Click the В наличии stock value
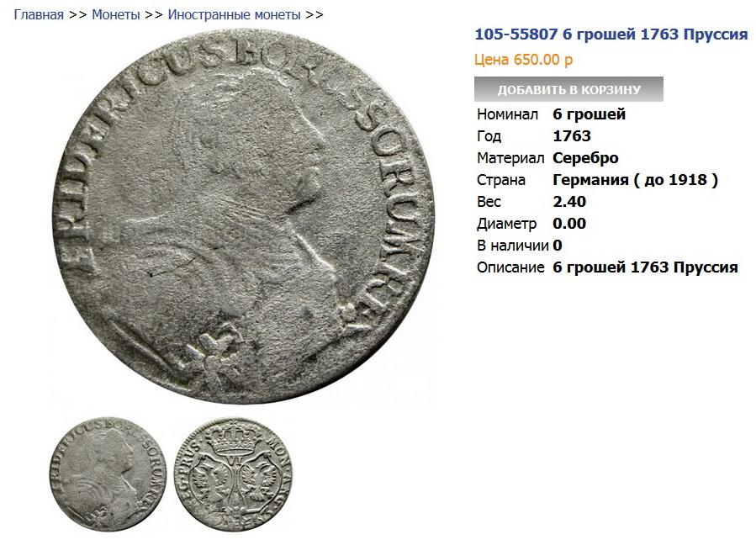 pyautogui.click(x=558, y=246)
